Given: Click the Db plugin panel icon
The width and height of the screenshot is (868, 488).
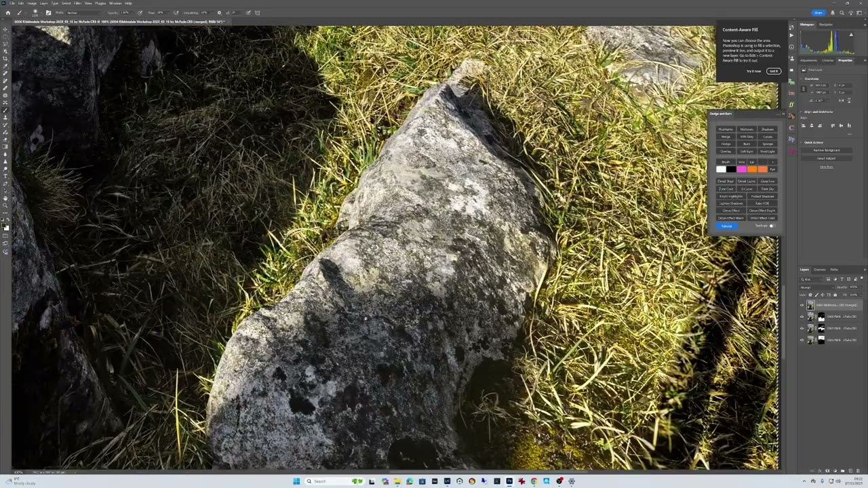Looking at the screenshot, I should (x=791, y=116).
